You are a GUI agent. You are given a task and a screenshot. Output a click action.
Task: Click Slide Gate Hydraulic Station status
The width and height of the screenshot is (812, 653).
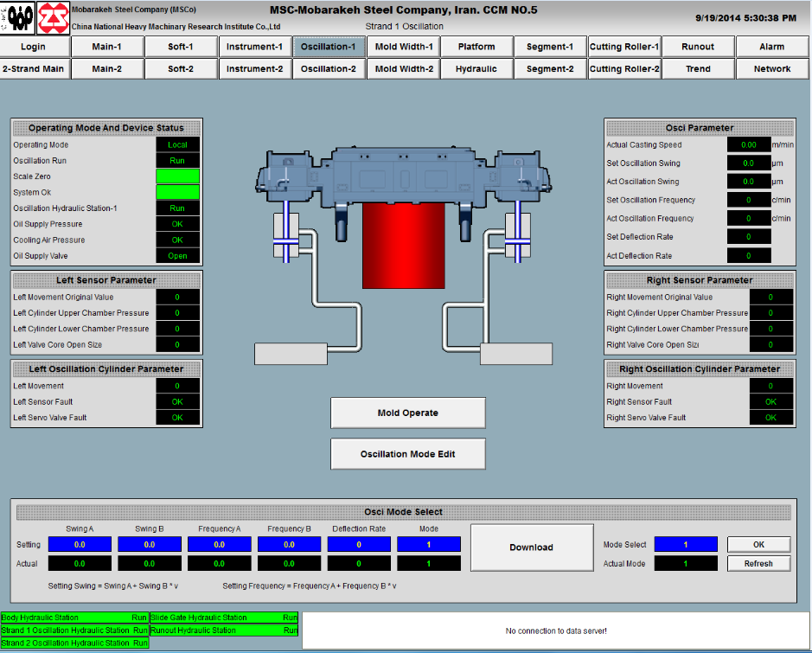click(x=224, y=618)
